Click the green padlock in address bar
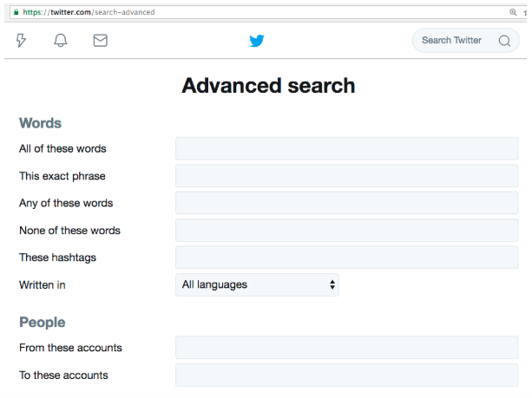The image size is (532, 398). pos(16,12)
